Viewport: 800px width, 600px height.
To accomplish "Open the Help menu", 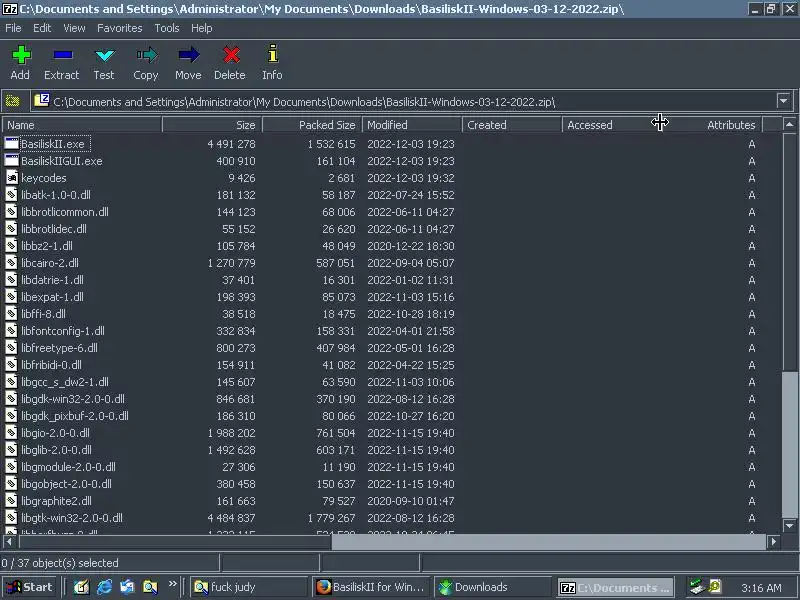I will coord(202,28).
